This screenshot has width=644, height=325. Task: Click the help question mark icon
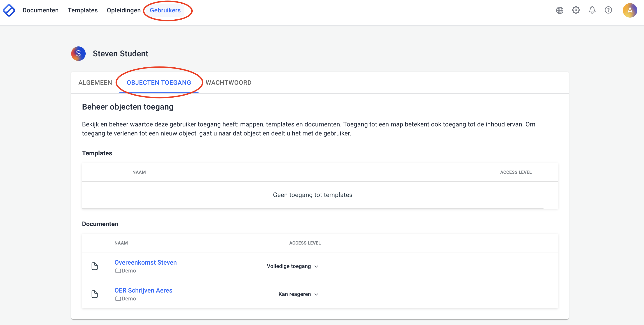608,10
